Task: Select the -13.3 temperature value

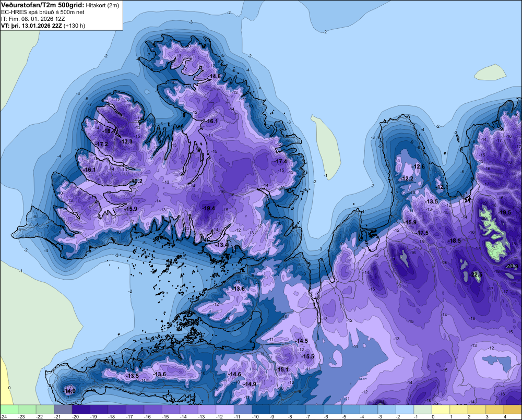Action: [x=126, y=141]
